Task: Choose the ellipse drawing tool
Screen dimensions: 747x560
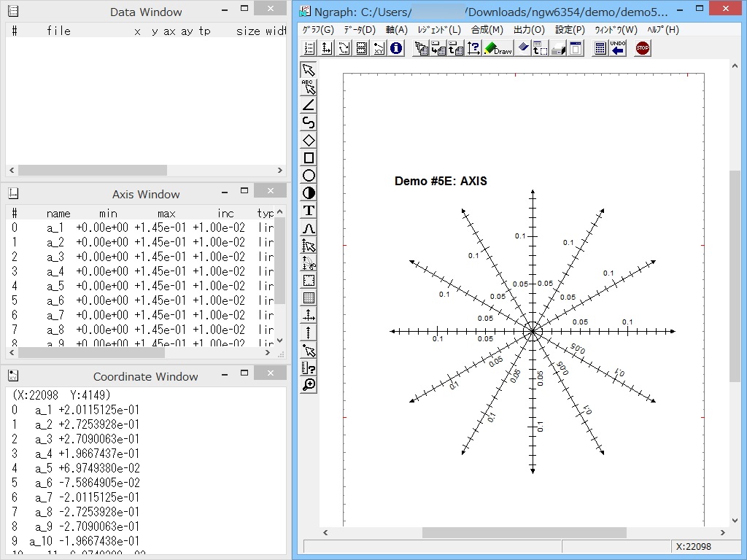Action: pos(307,175)
